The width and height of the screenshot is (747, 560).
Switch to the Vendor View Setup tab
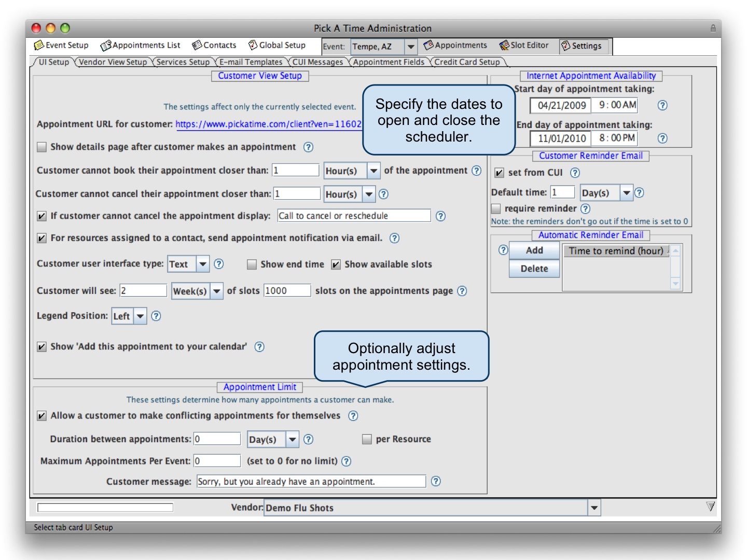(x=113, y=62)
